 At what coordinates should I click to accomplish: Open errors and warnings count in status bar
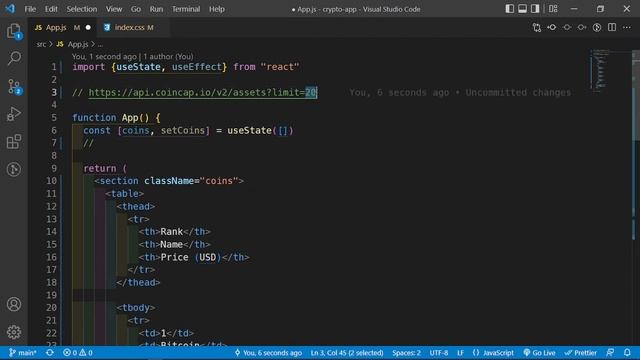tap(78, 353)
